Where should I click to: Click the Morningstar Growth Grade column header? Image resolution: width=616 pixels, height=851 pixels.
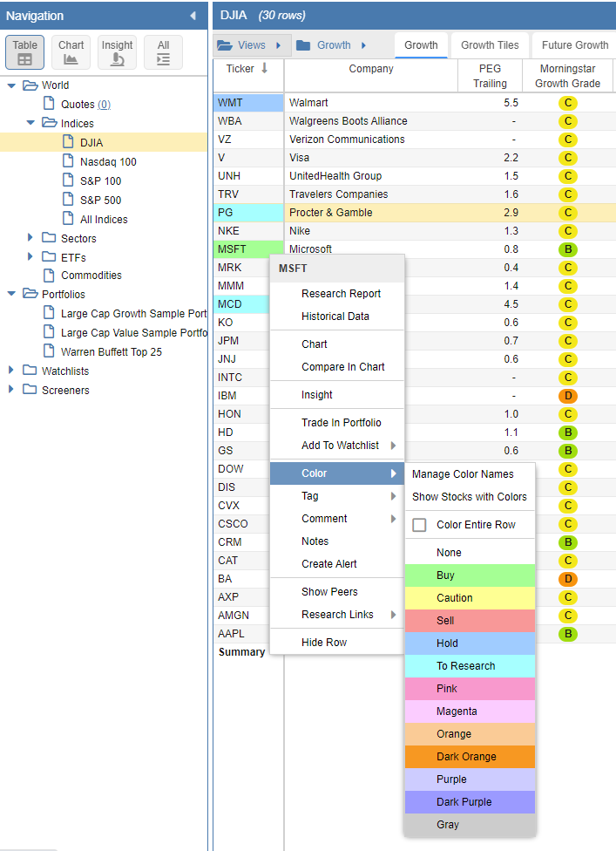point(567,76)
